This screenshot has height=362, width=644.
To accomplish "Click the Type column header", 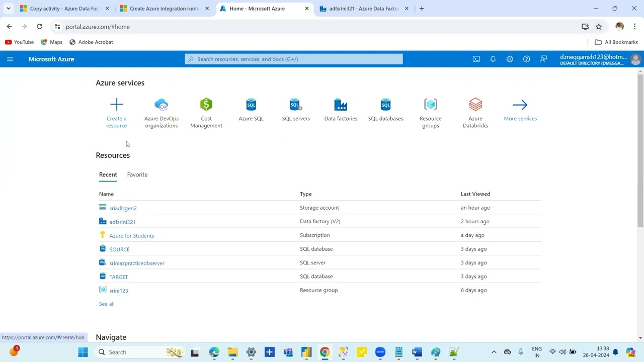I will 306,194.
